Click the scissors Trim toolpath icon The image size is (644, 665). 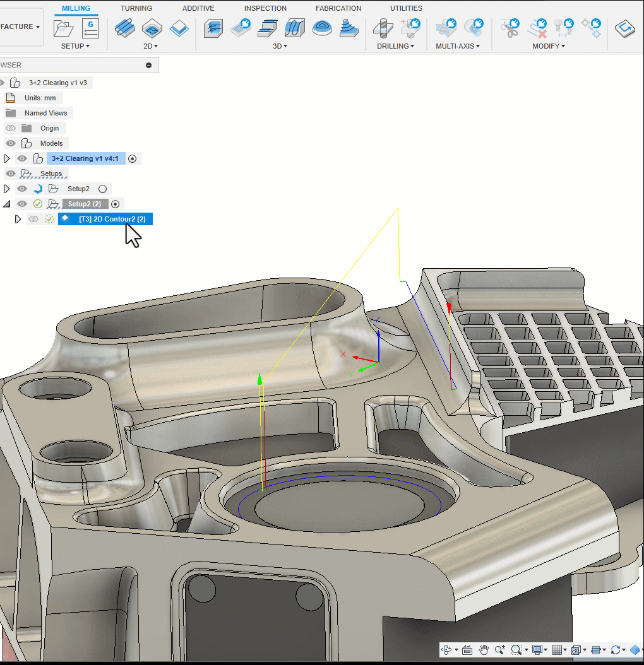[509, 28]
